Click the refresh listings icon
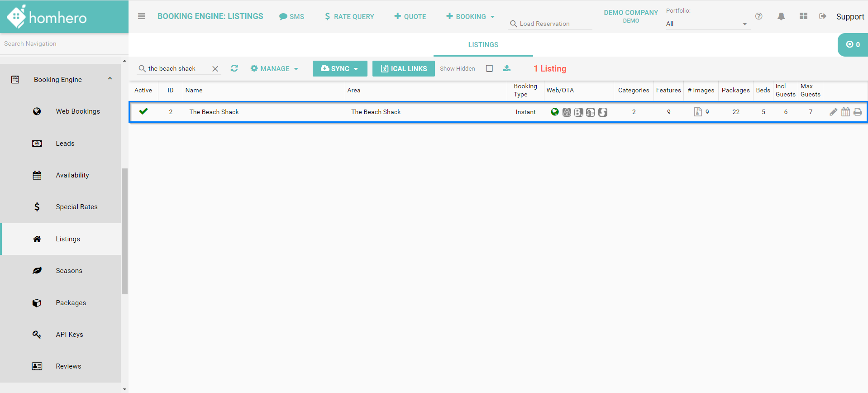The height and width of the screenshot is (393, 868). tap(234, 68)
